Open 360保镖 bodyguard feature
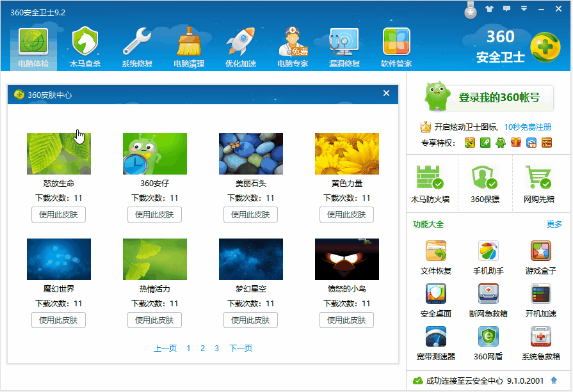 [x=485, y=184]
